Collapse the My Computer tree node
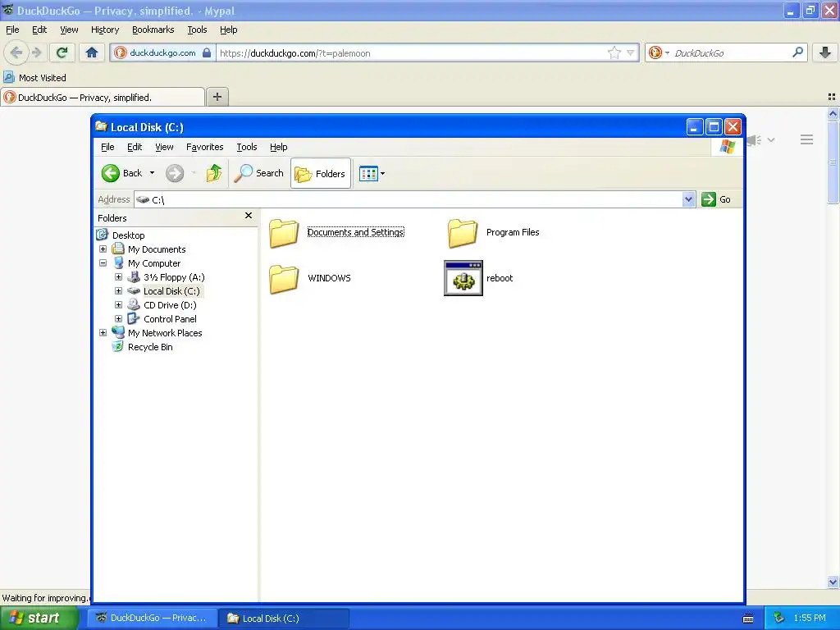This screenshot has height=630, width=840. [103, 263]
